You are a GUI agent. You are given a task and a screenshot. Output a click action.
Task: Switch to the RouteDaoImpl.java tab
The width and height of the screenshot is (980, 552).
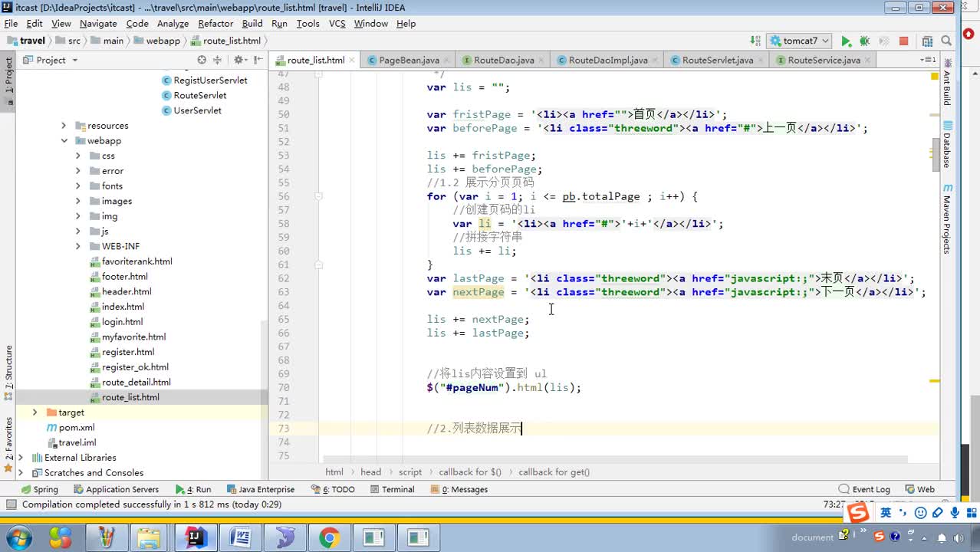[x=608, y=60]
